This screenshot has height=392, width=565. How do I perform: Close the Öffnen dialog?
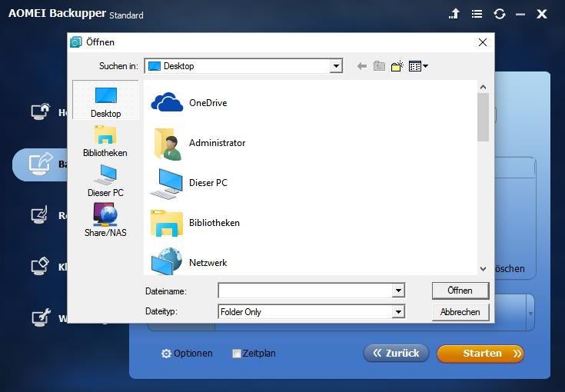point(483,42)
